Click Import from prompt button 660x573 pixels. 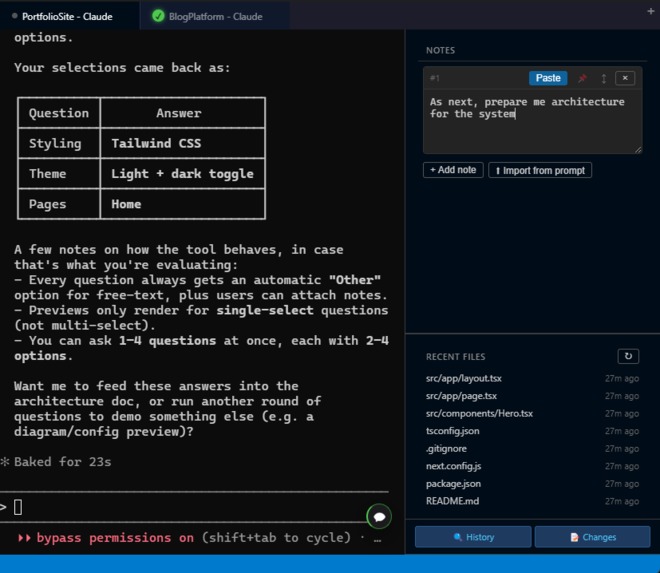[540, 170]
